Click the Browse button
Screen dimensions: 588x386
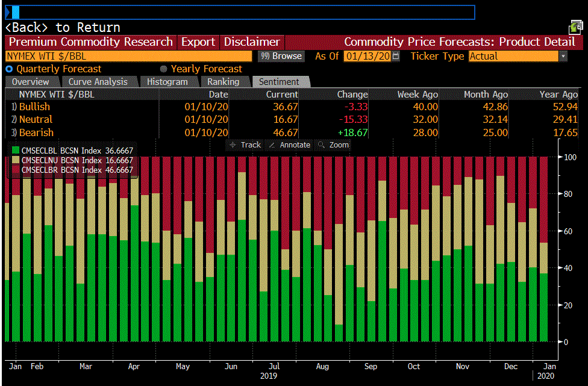[281, 56]
